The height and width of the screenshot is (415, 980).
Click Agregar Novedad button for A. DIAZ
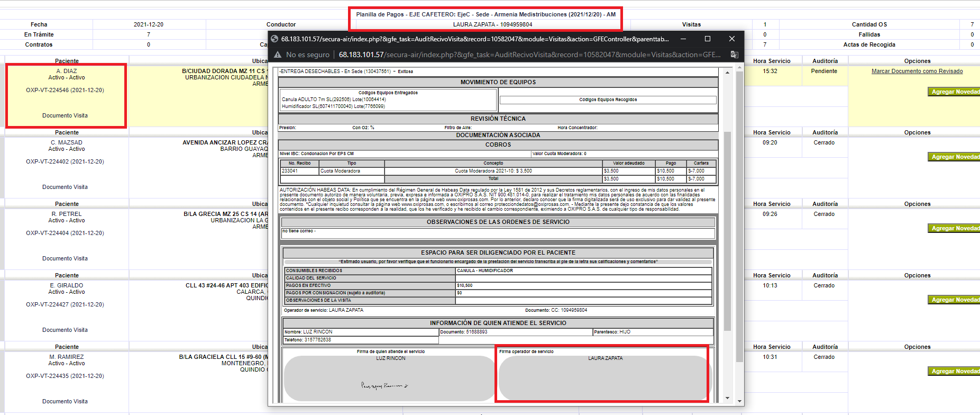(954, 92)
